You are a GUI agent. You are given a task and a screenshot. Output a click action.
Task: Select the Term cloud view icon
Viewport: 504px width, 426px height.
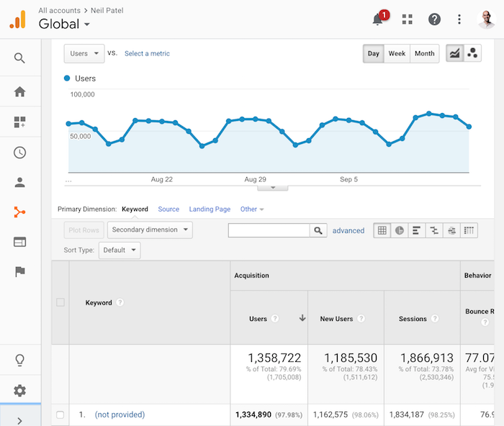[451, 230]
